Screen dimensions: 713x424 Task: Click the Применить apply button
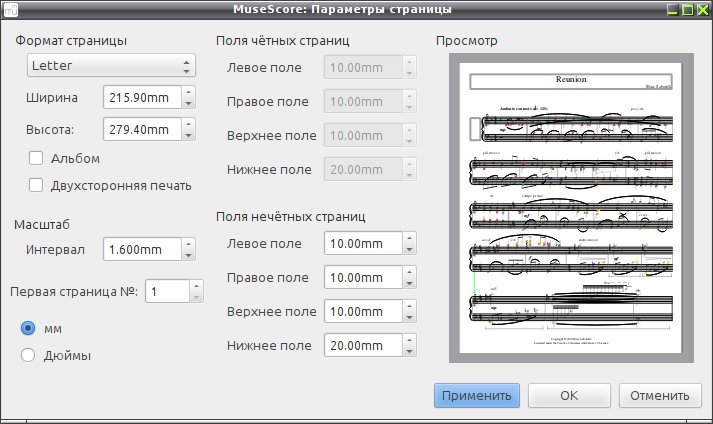point(477,395)
